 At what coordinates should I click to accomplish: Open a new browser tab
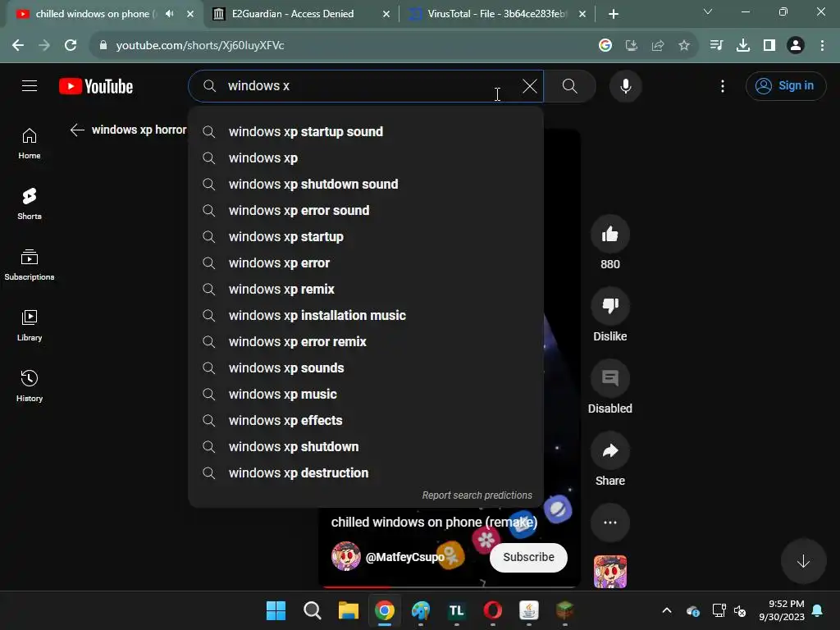click(x=614, y=14)
